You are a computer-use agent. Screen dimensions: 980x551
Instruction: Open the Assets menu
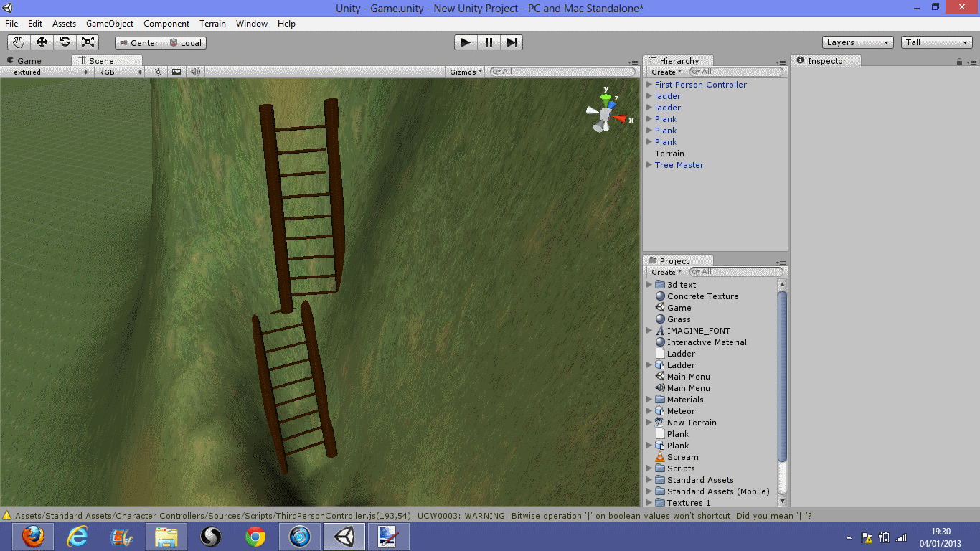[x=64, y=24]
